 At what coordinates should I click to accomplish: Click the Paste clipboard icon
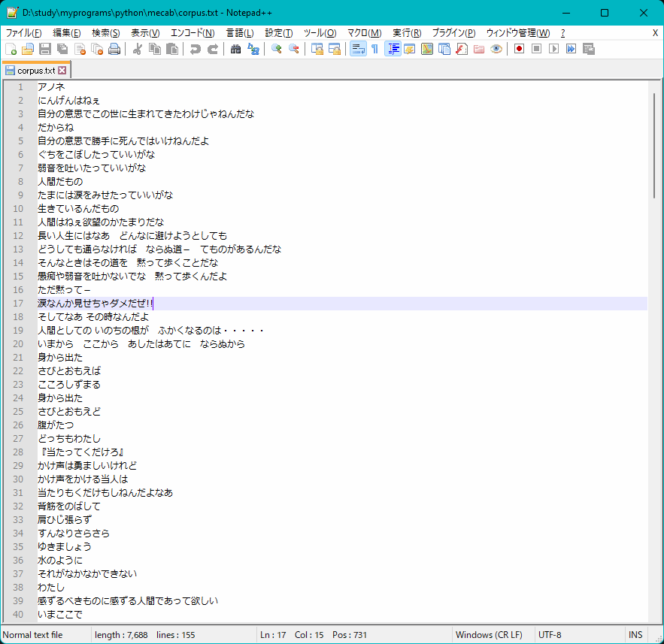(172, 49)
